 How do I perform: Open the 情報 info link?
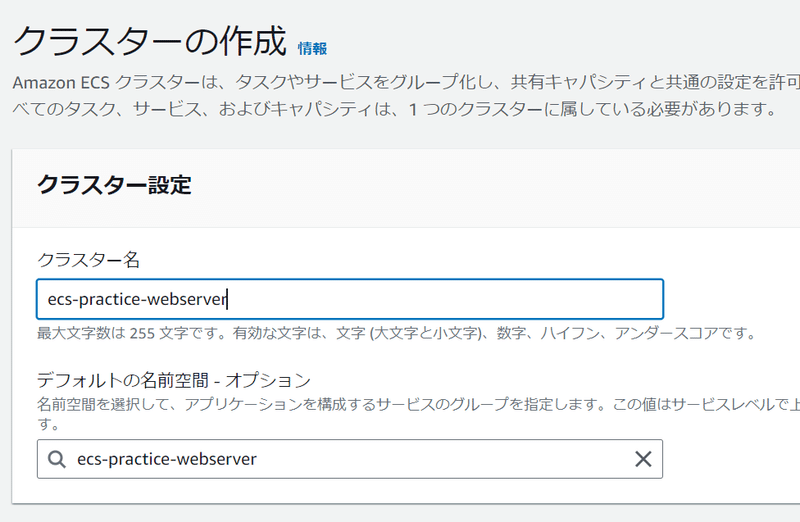pos(312,48)
